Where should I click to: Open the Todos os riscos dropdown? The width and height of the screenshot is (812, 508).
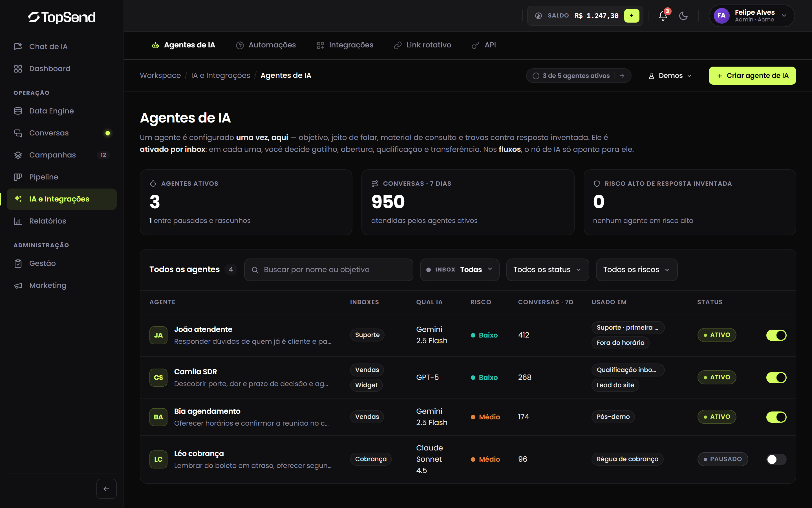(637, 270)
